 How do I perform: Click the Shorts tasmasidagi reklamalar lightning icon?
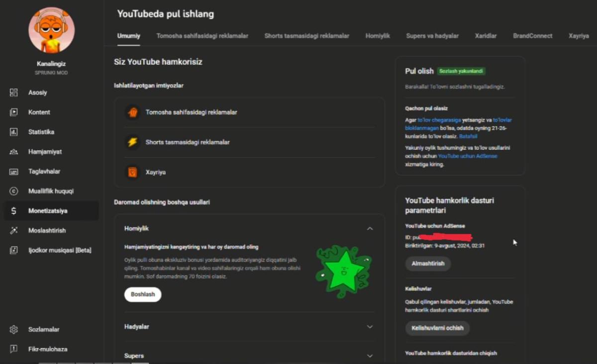132,142
